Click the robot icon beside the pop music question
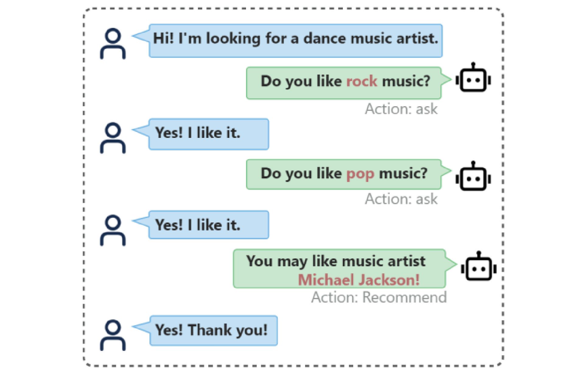Screen dimensions: 570x392 [473, 176]
